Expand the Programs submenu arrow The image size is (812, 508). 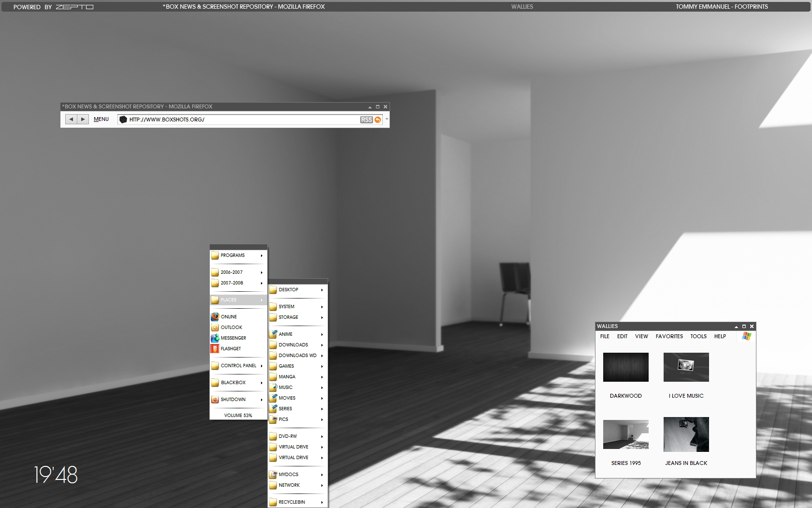click(261, 255)
